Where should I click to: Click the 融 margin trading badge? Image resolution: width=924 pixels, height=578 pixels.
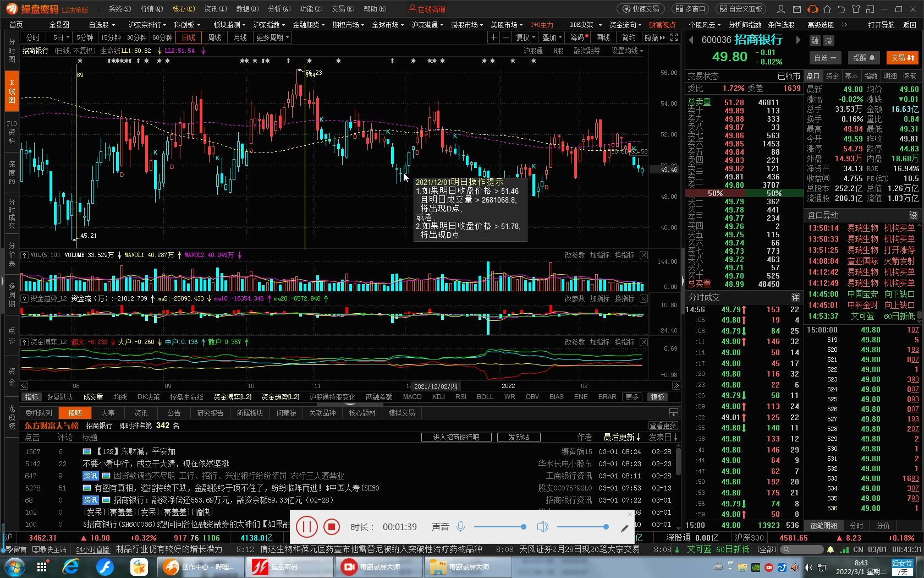coord(815,41)
